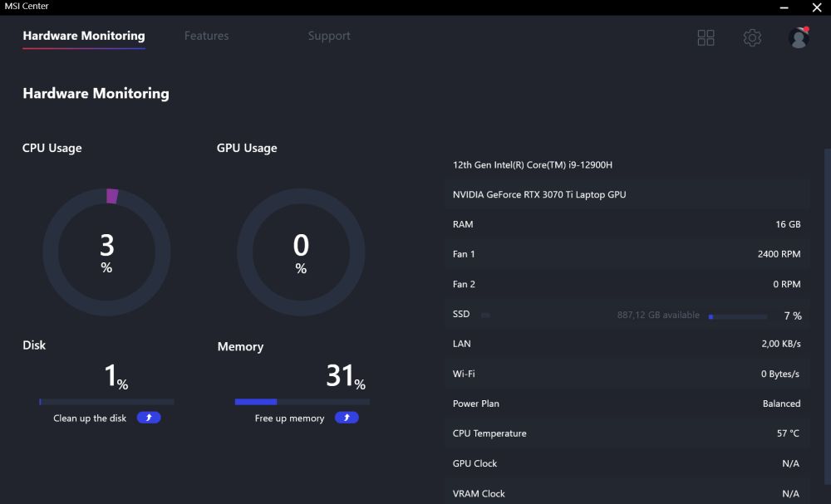Click the 0 RPM value
The image size is (831, 504).
786,284
